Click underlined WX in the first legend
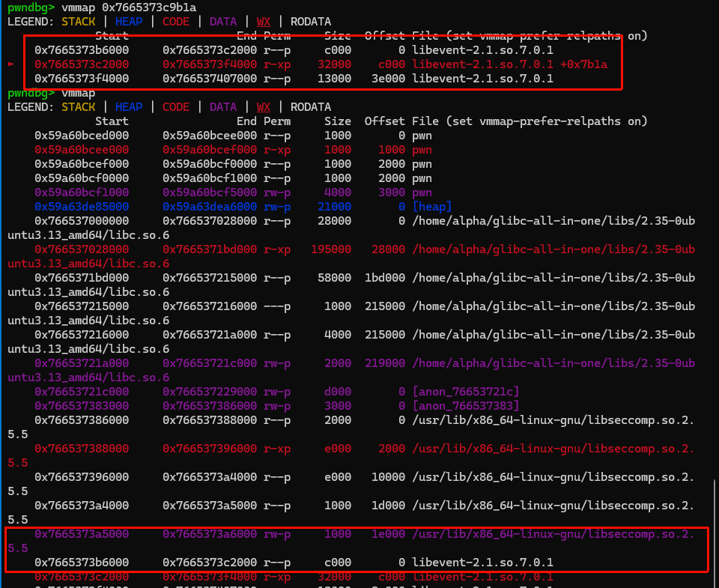Viewport: 719px width, 588px height. (x=264, y=22)
